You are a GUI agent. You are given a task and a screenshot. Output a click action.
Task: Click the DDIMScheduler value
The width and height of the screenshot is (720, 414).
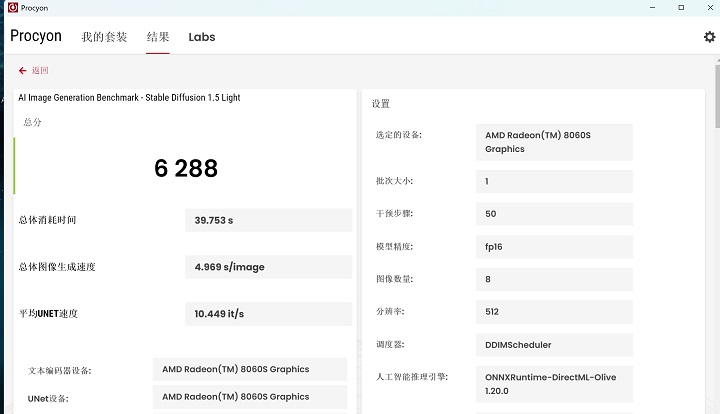(554, 345)
